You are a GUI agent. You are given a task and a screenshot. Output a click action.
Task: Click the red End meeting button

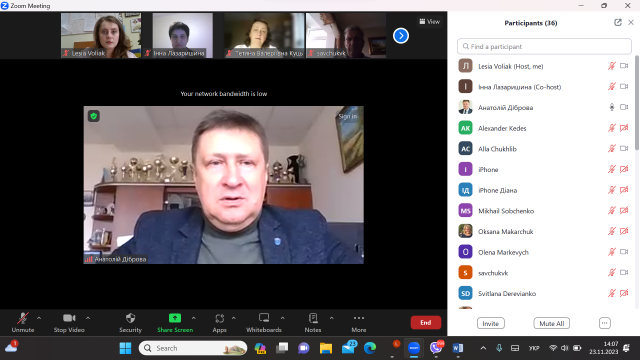pyautogui.click(x=426, y=322)
